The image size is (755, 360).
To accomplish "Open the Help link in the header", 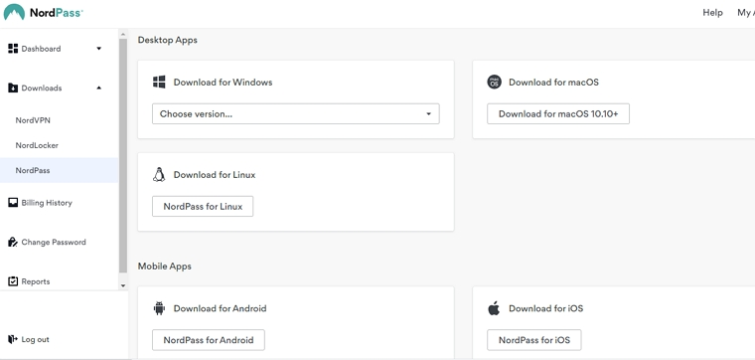I will [x=713, y=13].
